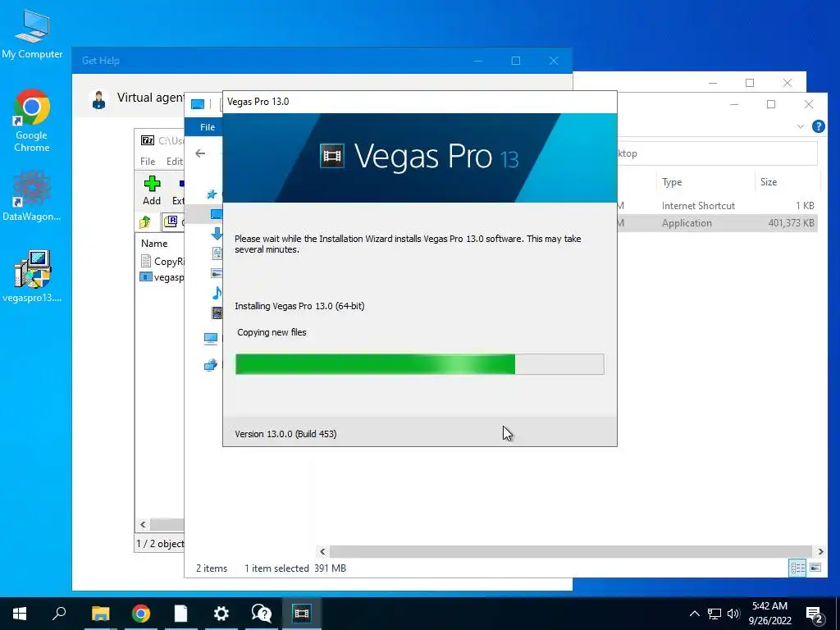Open Google Chrome desktop shortcut

click(x=32, y=120)
